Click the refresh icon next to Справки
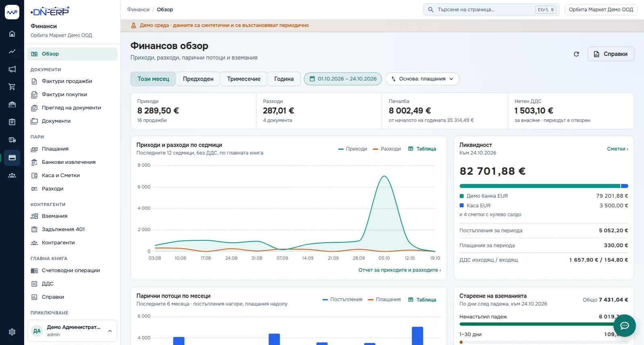Screen dimensions: 644x345 click(x=576, y=54)
